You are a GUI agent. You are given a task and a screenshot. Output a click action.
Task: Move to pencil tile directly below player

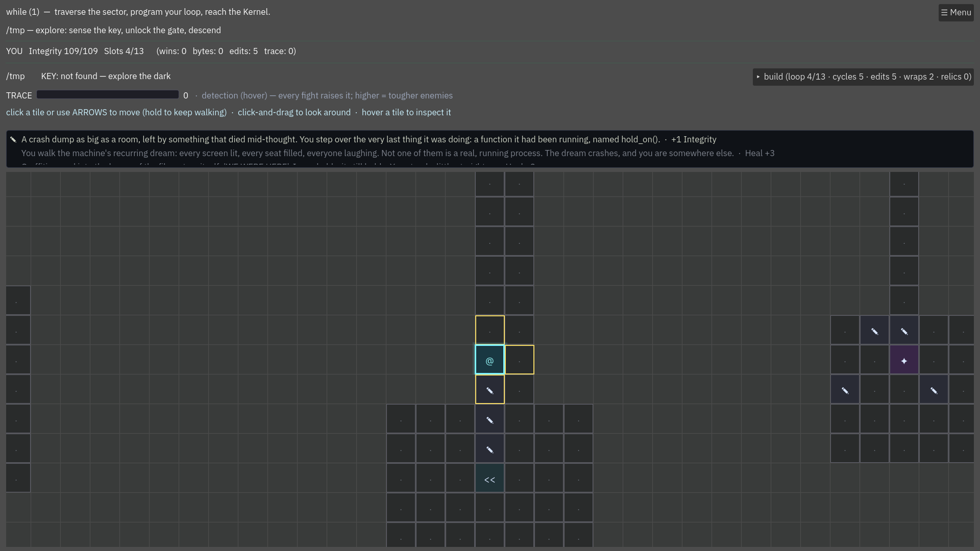489,389
